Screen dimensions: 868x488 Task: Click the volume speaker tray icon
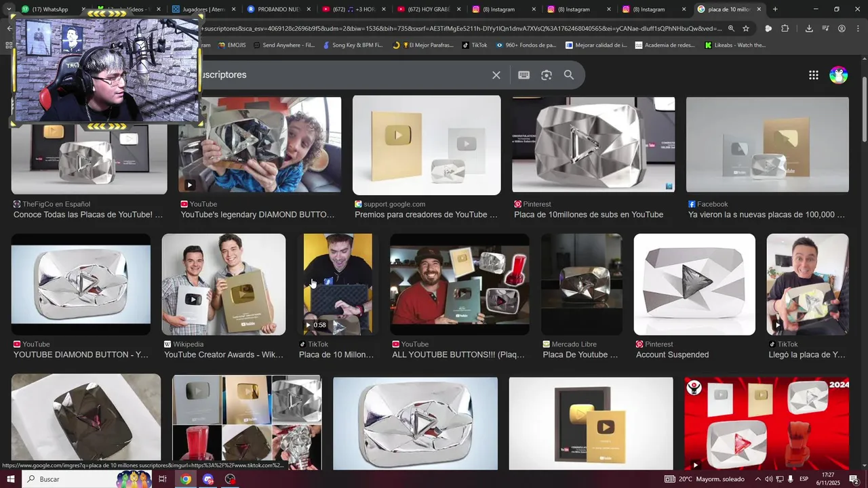coord(768,479)
